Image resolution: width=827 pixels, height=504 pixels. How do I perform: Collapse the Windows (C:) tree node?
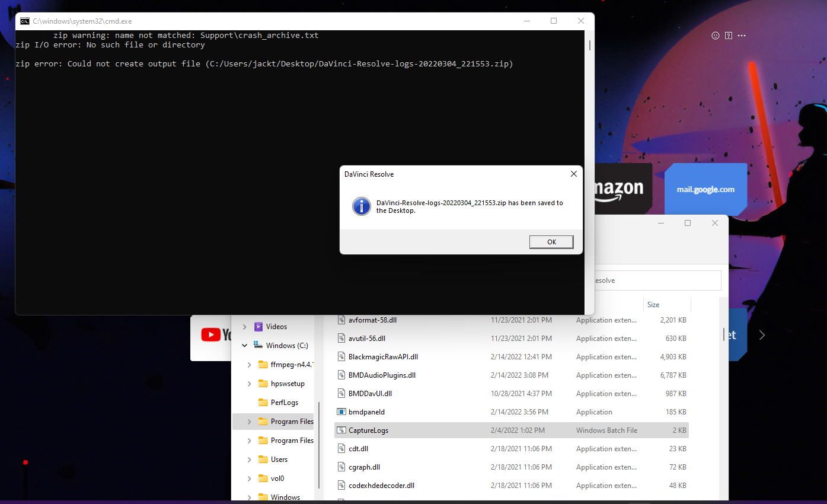tap(244, 346)
